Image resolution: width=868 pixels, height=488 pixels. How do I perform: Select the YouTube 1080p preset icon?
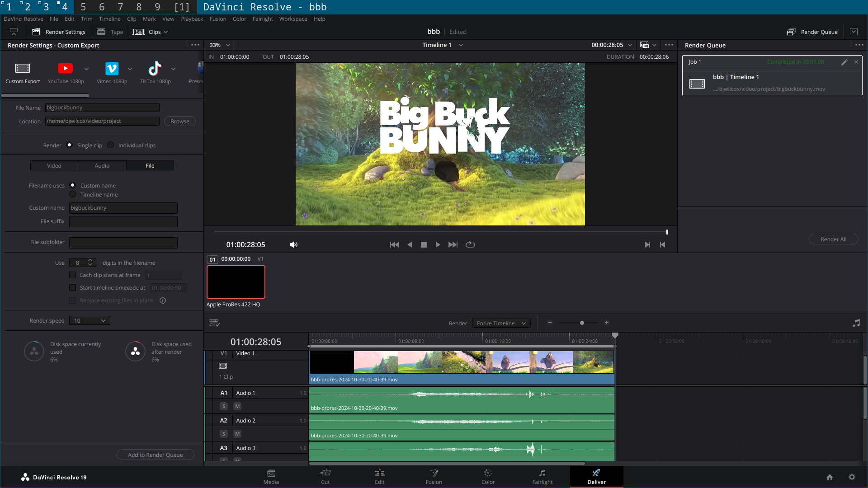click(65, 68)
